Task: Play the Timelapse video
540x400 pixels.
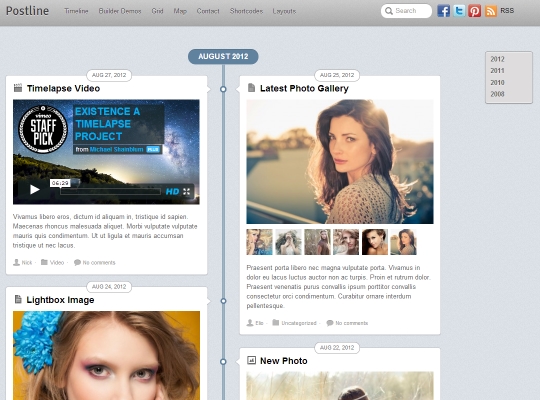Action: coord(34,189)
